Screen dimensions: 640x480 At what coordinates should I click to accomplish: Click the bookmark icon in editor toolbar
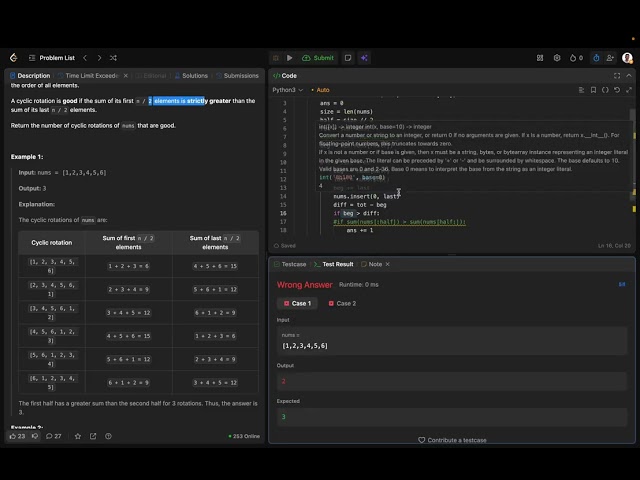tap(593, 90)
